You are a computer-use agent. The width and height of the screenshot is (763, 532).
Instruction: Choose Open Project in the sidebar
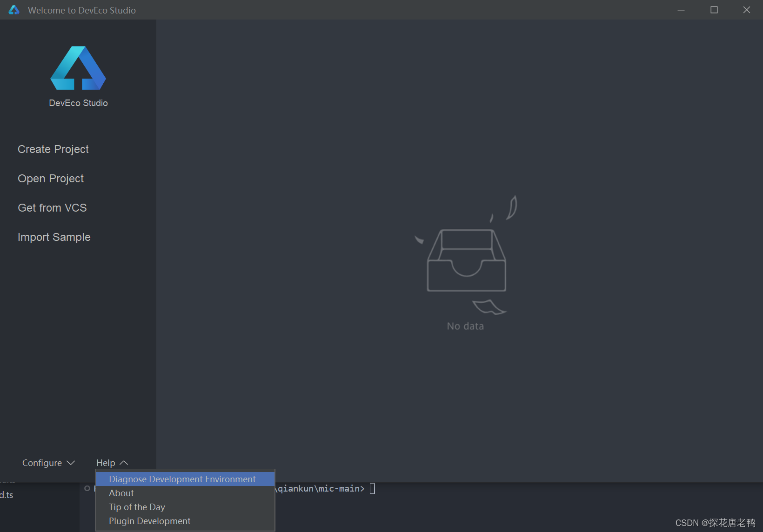[x=51, y=179]
